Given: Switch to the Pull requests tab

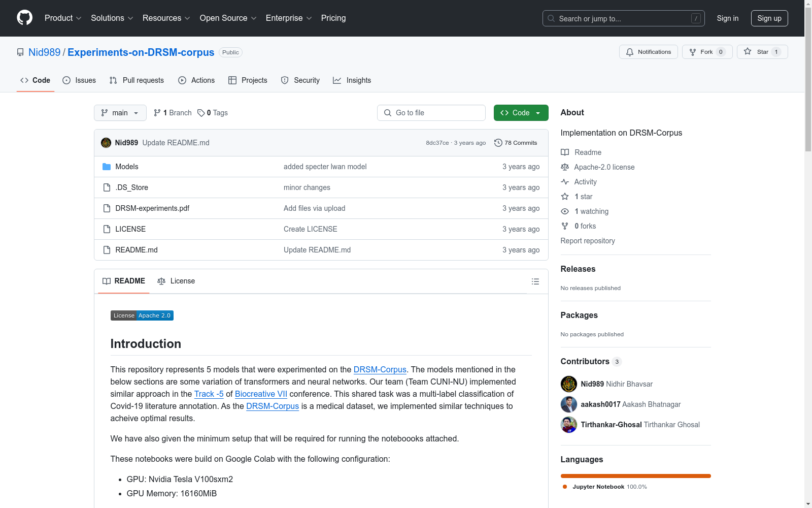Looking at the screenshot, I should [x=137, y=80].
